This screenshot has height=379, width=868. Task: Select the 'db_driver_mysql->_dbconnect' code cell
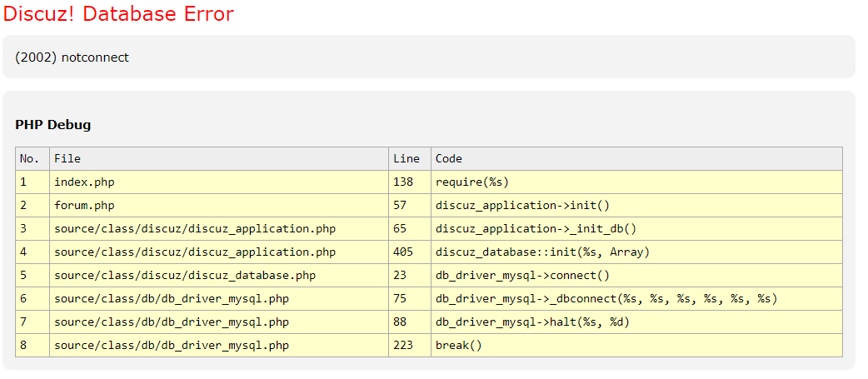click(636, 299)
